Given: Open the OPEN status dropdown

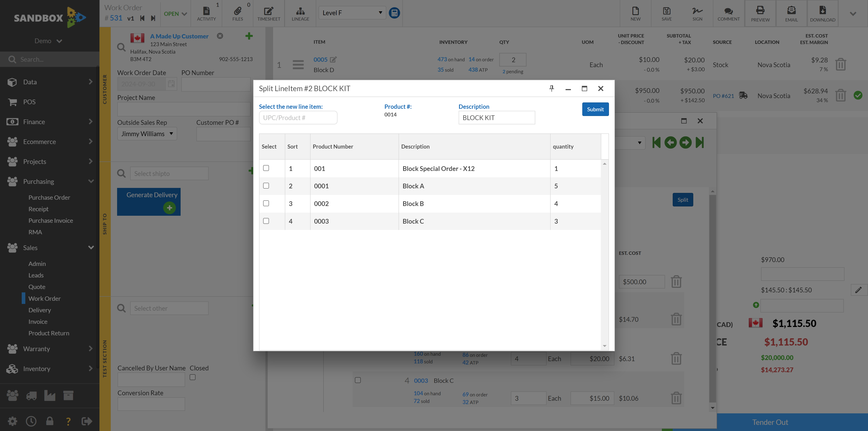Looking at the screenshot, I should (x=175, y=14).
